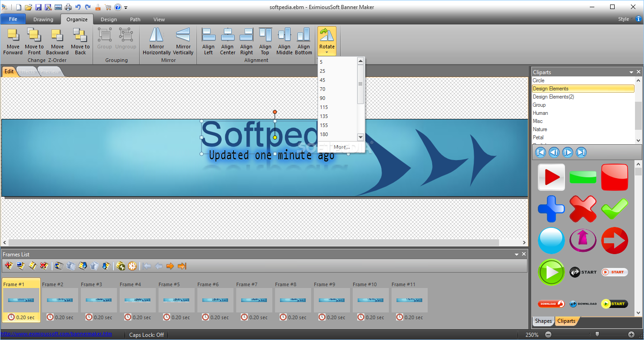Open quick access toolbar customize arrow
Screen dimensions: 644x340
(x=126, y=8)
